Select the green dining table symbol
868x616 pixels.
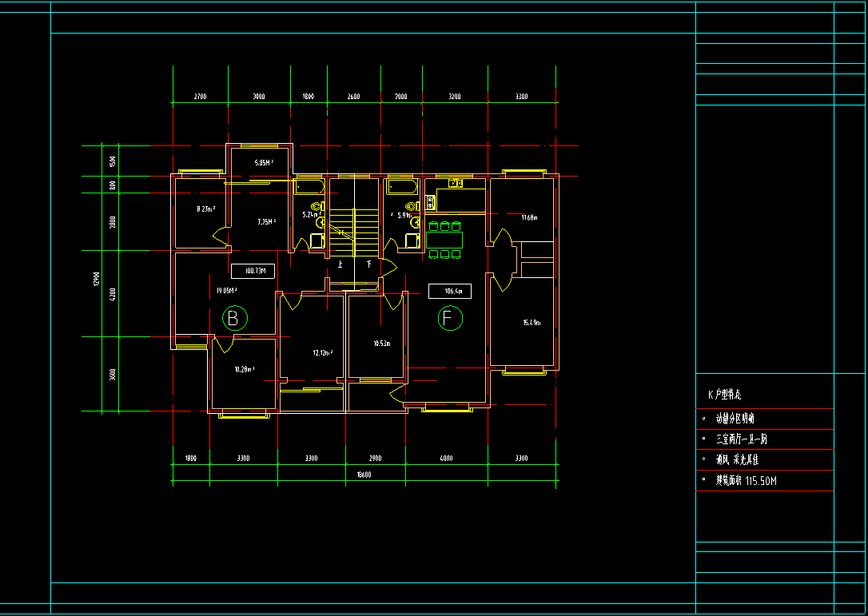444,240
